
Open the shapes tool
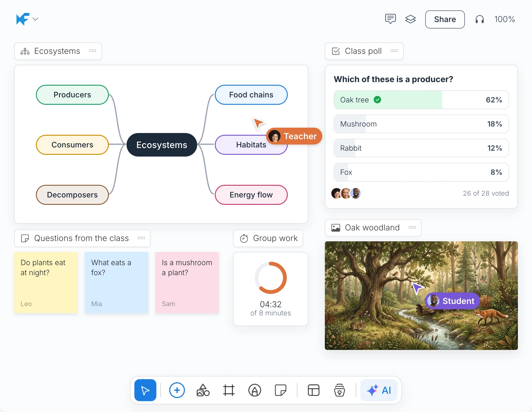click(x=203, y=390)
